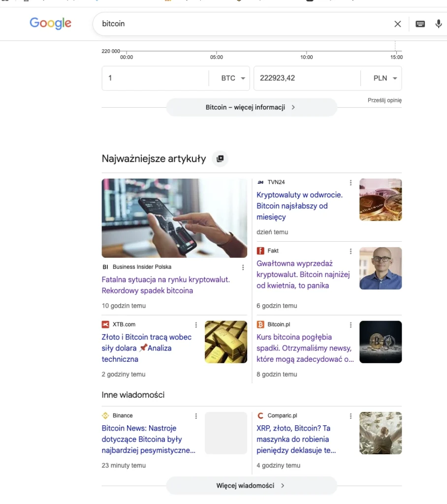Screen dimensions: 447x504
Task: Edit the PLN amount field 222923,42
Action: click(x=307, y=78)
